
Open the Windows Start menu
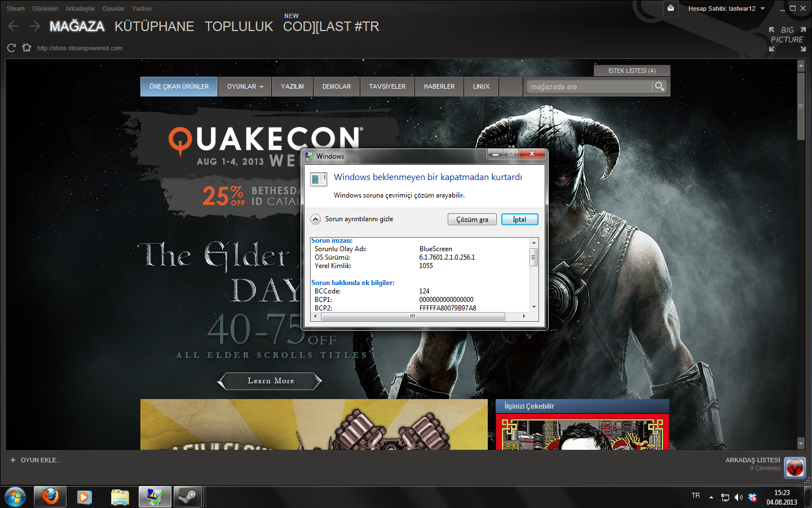point(15,497)
